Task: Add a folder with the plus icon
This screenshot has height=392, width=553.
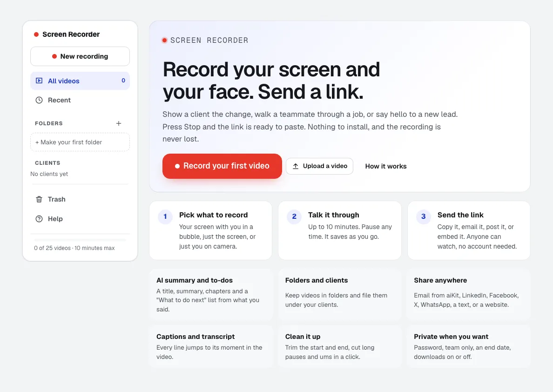Action: tap(119, 123)
